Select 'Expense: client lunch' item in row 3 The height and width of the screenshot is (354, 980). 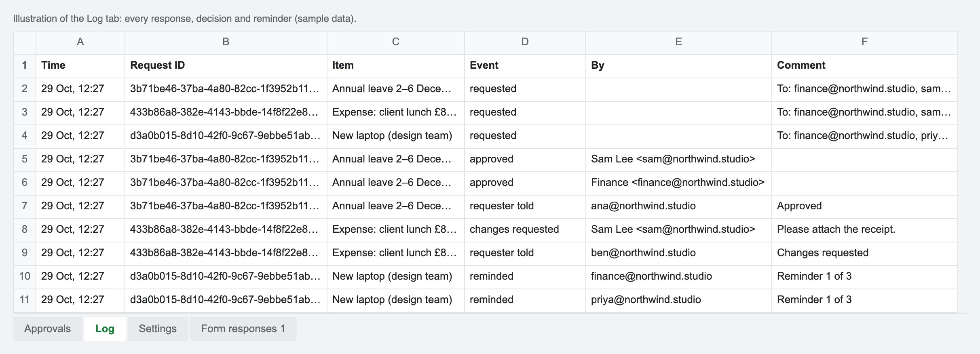pos(396,113)
